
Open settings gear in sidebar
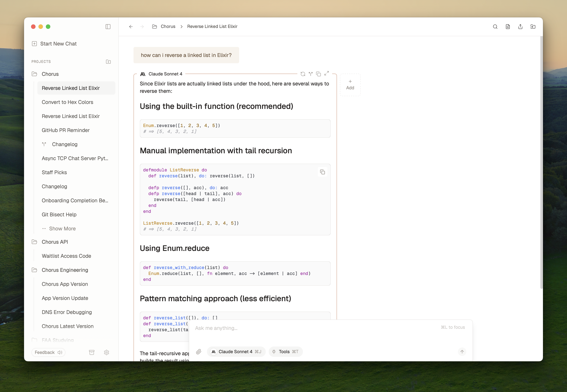(106, 352)
